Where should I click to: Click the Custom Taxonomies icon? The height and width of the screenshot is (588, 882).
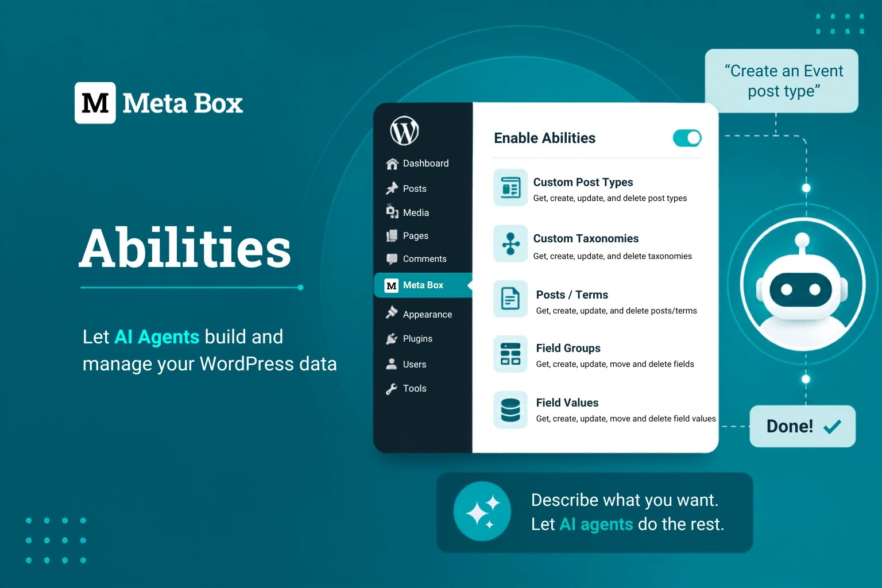coord(510,243)
